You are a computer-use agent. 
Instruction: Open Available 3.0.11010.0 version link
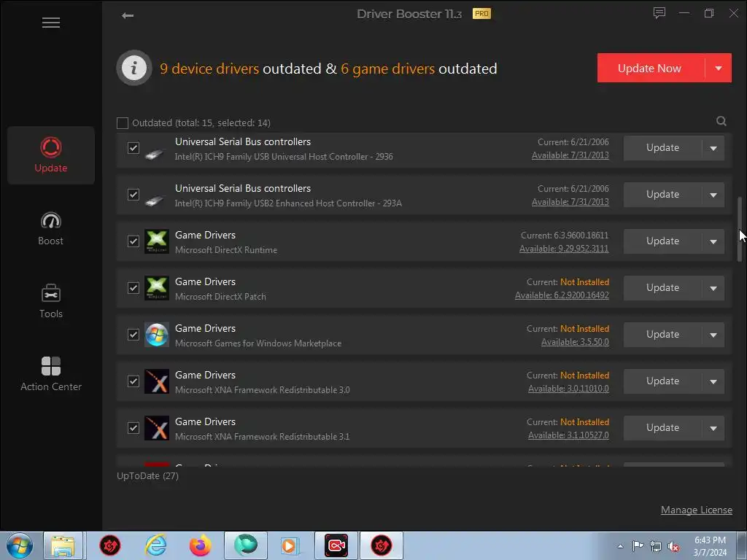click(x=568, y=389)
